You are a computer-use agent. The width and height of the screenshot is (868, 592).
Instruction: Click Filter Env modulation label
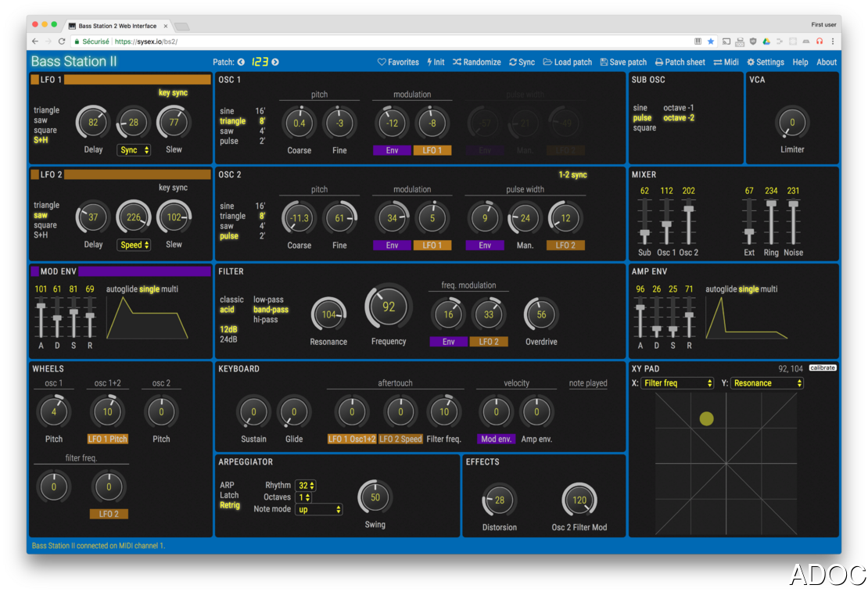(x=448, y=342)
